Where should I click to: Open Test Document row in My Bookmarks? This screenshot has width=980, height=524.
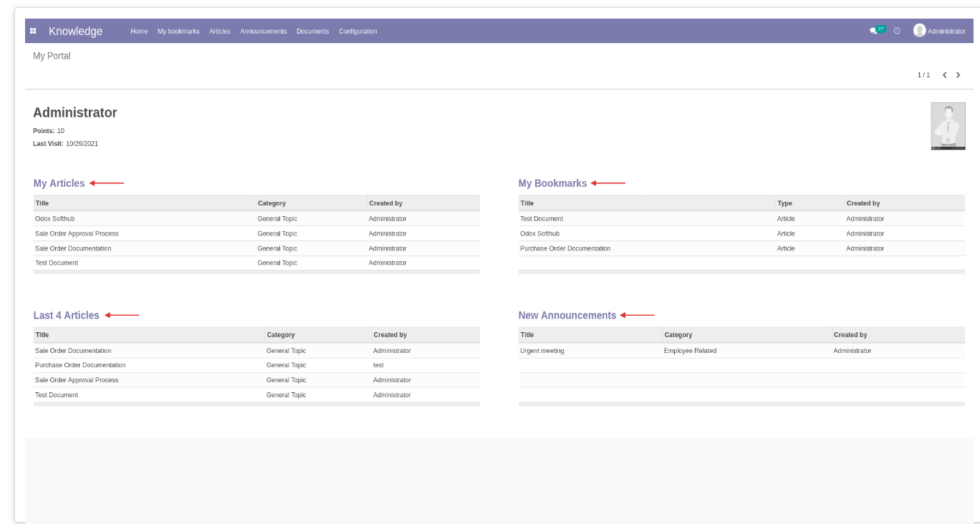(x=741, y=218)
